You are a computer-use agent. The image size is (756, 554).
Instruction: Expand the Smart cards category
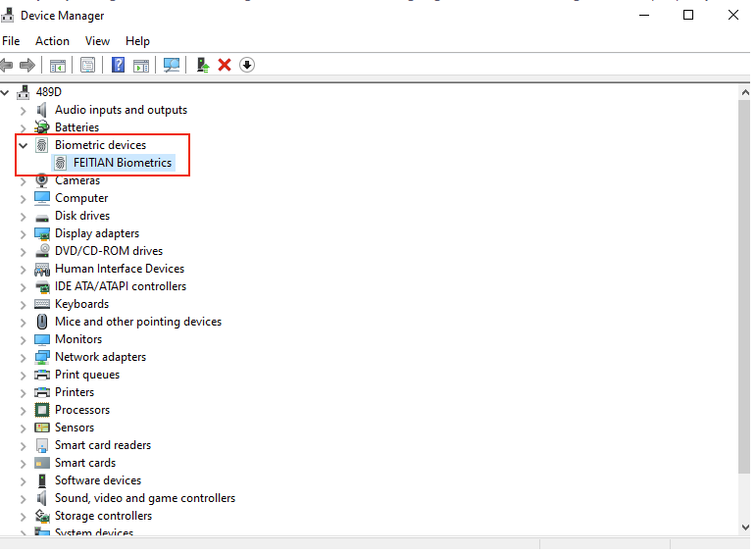pos(24,464)
